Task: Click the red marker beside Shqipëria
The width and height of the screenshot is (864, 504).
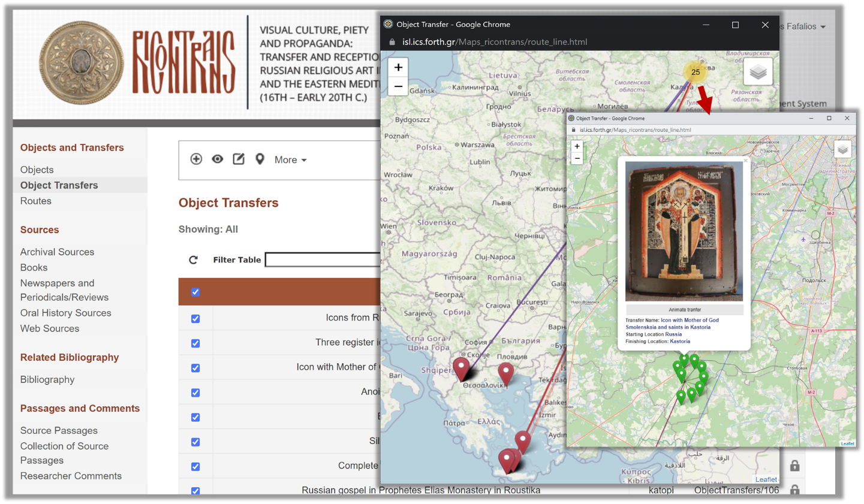Action: pyautogui.click(x=461, y=369)
